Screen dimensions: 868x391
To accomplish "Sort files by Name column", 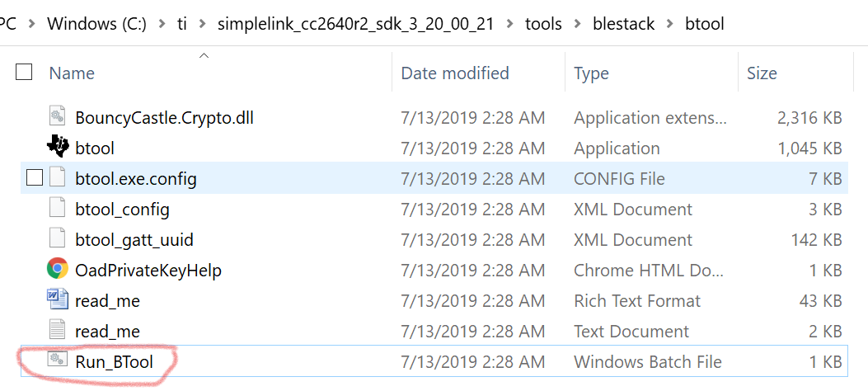I will (x=72, y=73).
